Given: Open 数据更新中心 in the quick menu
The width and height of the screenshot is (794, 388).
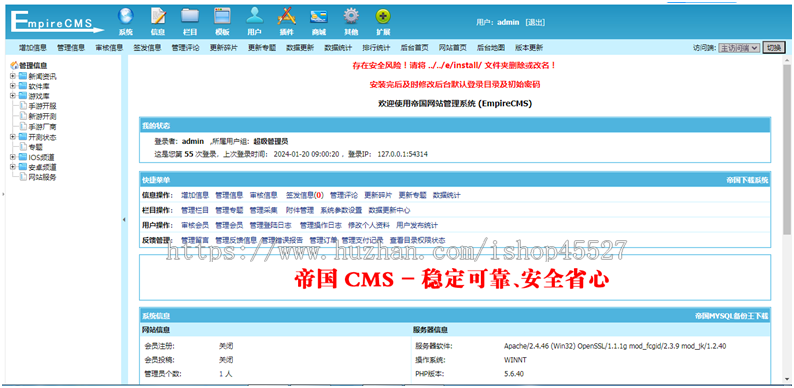Looking at the screenshot, I should [389, 210].
